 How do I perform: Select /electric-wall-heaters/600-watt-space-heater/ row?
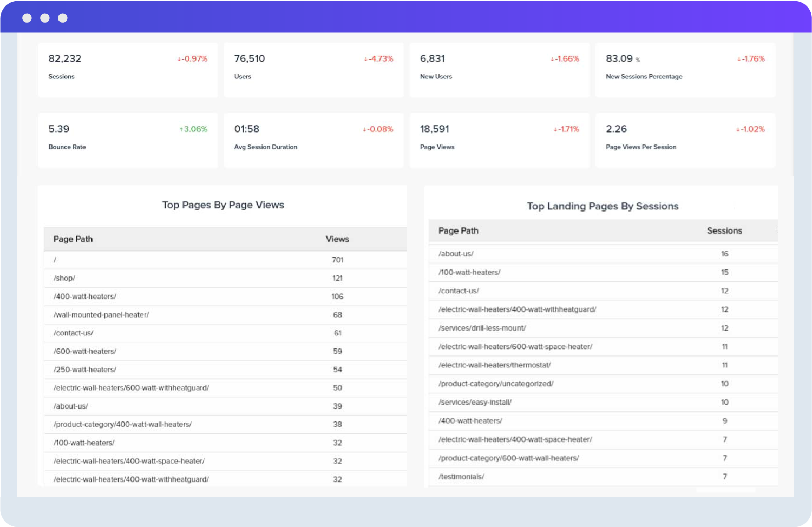[603, 347]
